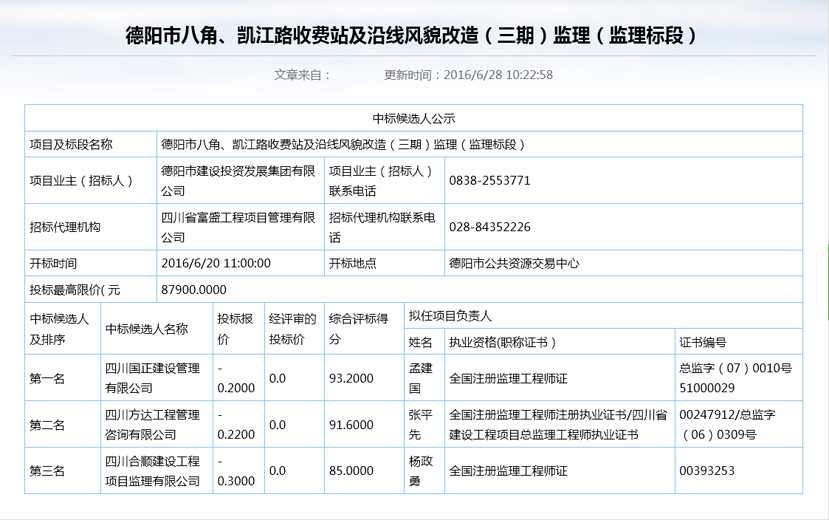Click second candidate 四川方达工程管理咨询有限公司
The image size is (829, 520).
pos(153,424)
